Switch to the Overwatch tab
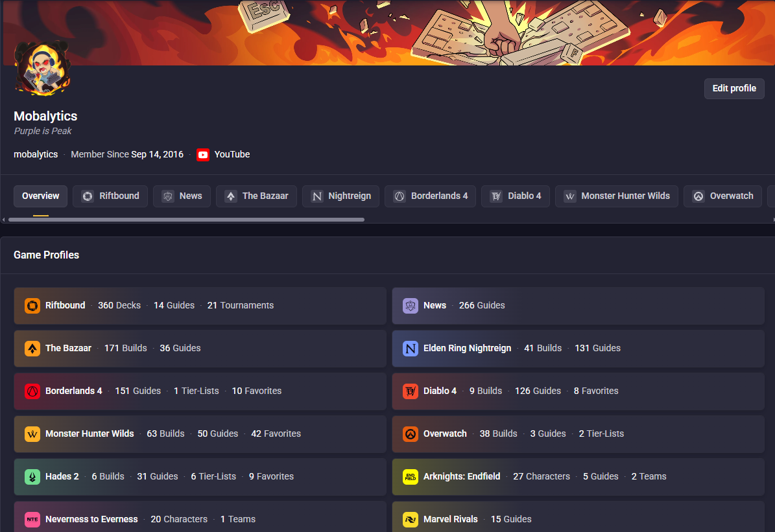 (722, 196)
